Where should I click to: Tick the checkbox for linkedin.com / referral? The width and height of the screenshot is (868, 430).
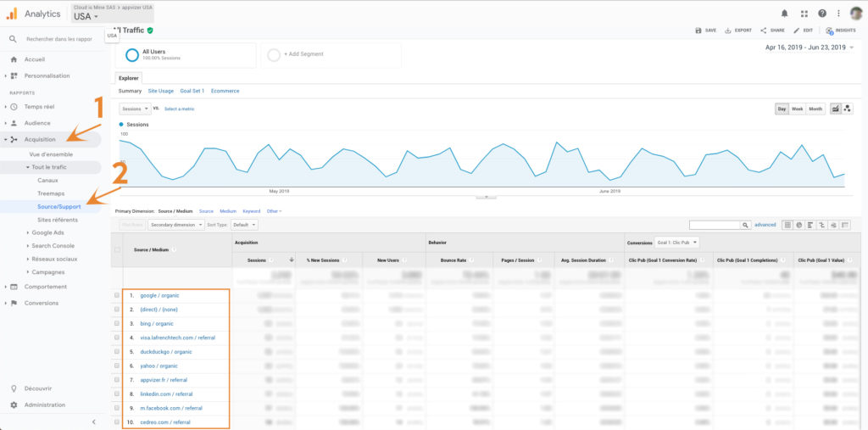coord(117,394)
